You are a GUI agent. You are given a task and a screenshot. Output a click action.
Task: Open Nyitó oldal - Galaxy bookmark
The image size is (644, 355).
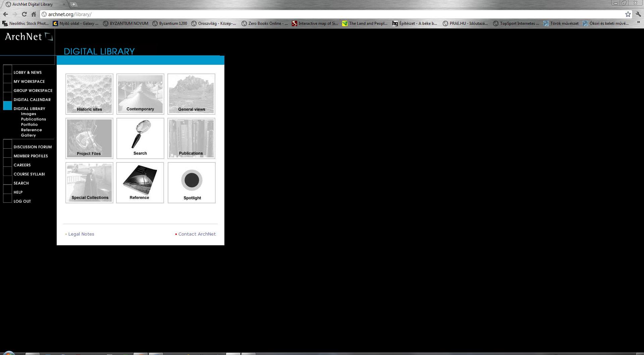76,23
